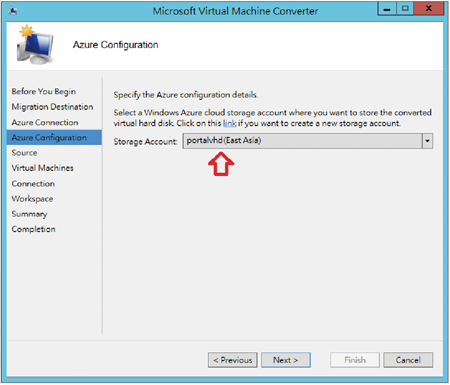Open the Source step in the sidebar

(x=24, y=153)
